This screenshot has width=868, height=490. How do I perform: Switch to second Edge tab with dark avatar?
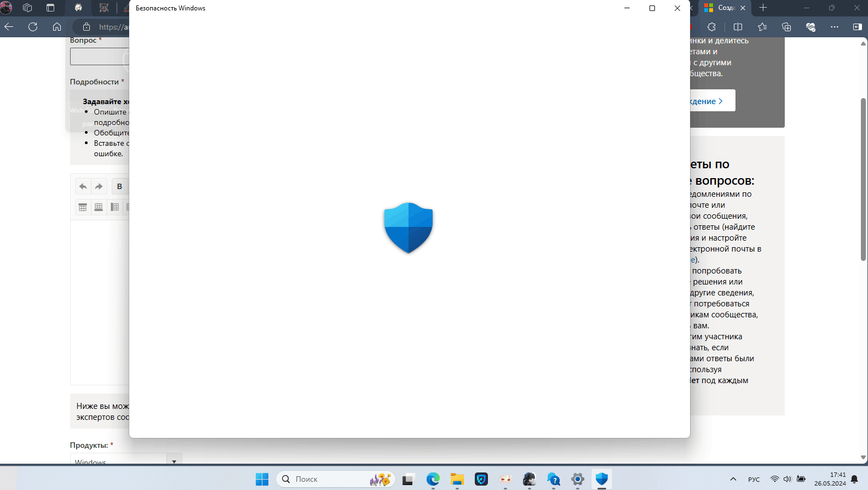104,8
